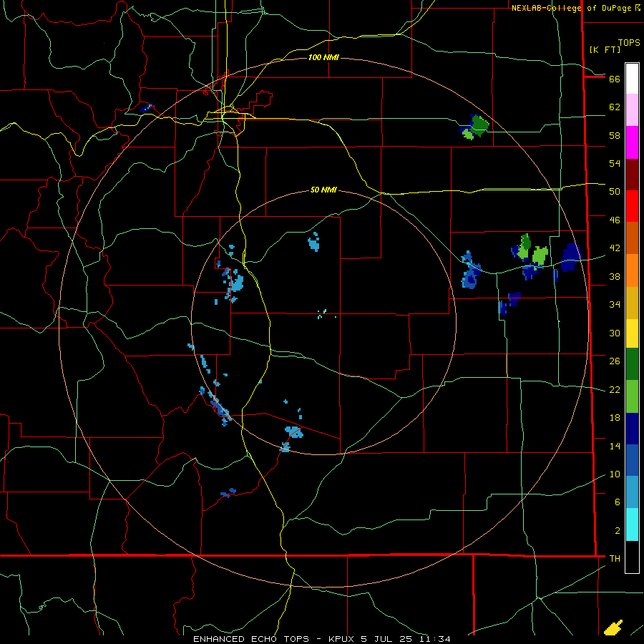Click the 6 legend value
This screenshot has height=644, width=644.
pyautogui.click(x=617, y=502)
